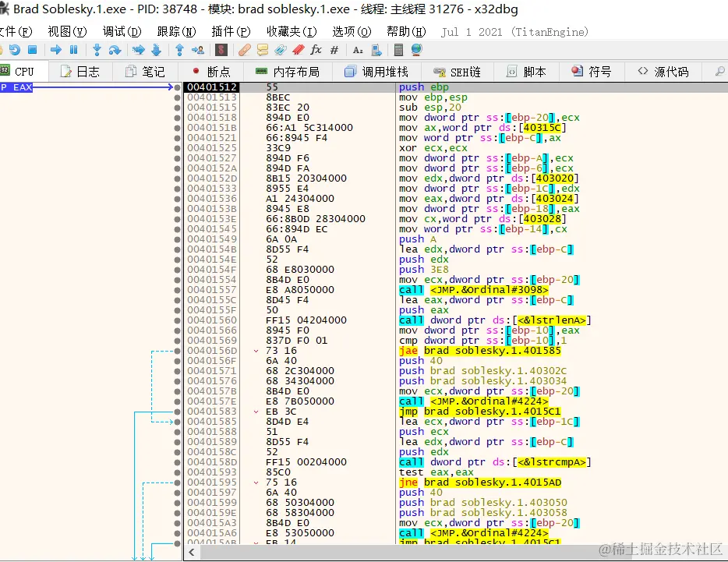This screenshot has width=728, height=562.
Task: Click the run arrow toolbar icon
Action: [56, 50]
